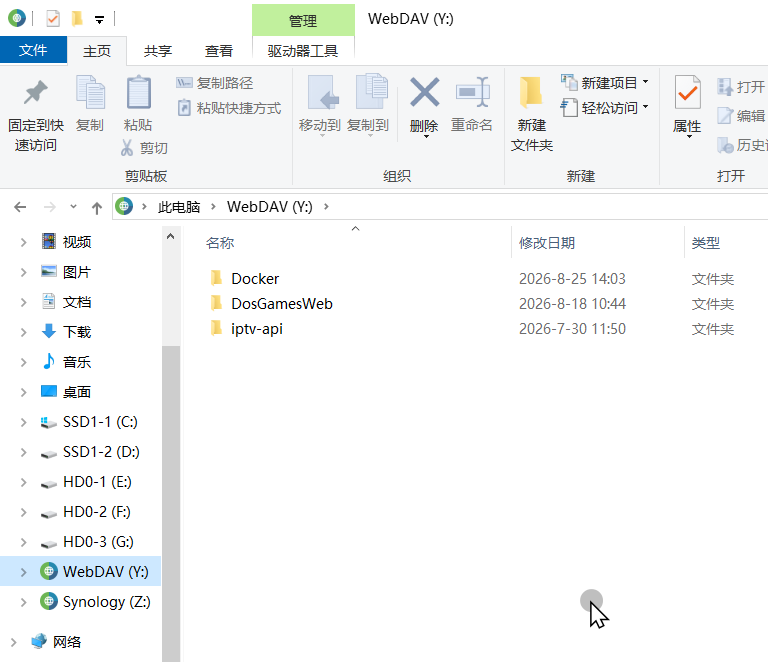Viewport: 768px width, 662px height.
Task: Expand the chevron after WebDAV (Y:) breadcrumb
Action: point(326,207)
